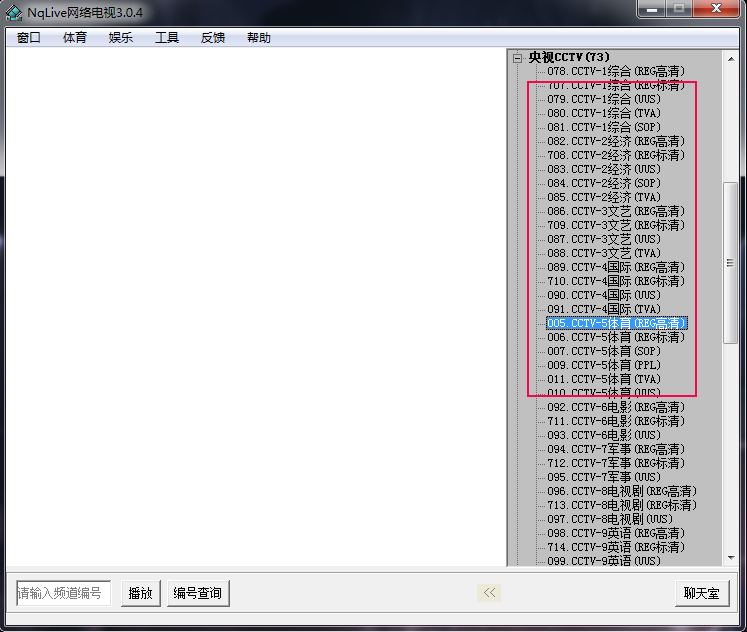Select 085.CCTV-2经济 (TVA)
This screenshot has width=747, height=632.
tap(604, 197)
